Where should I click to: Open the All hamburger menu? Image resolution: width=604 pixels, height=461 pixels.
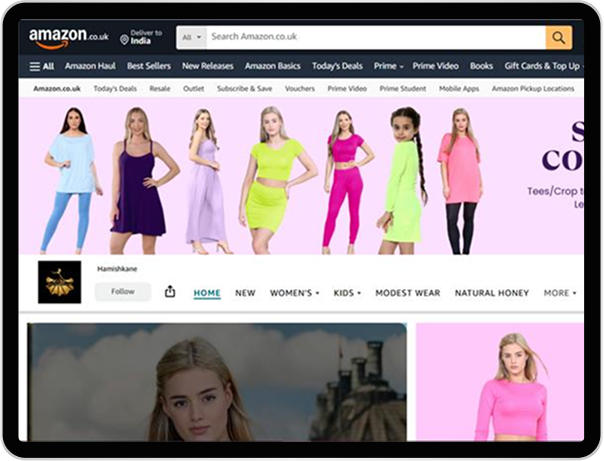(x=41, y=66)
